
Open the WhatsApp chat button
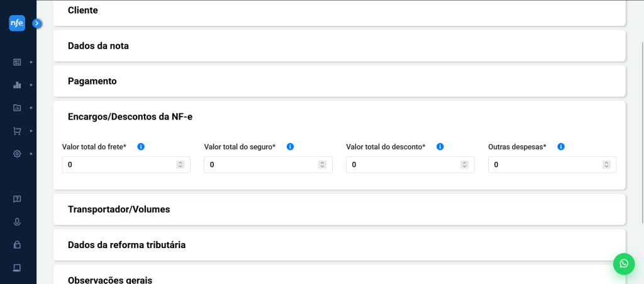pos(623,263)
